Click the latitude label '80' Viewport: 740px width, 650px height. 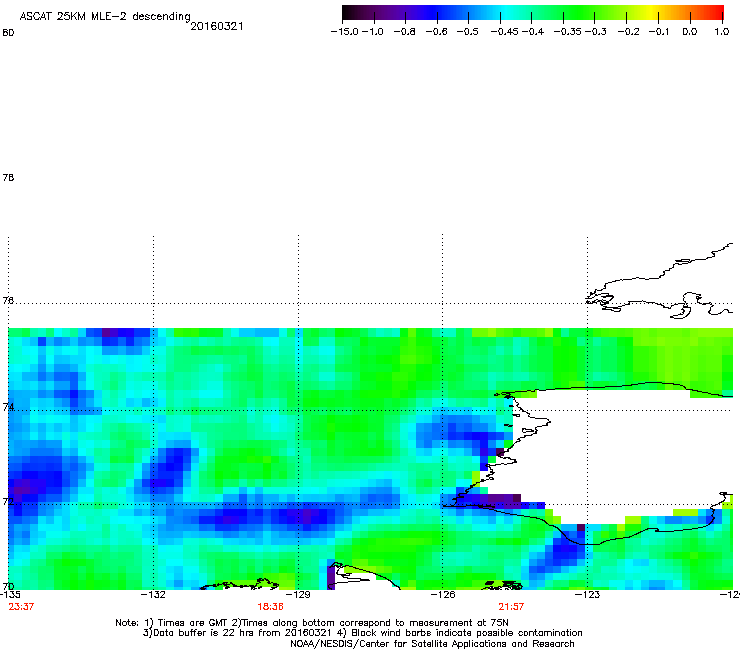coord(8,33)
